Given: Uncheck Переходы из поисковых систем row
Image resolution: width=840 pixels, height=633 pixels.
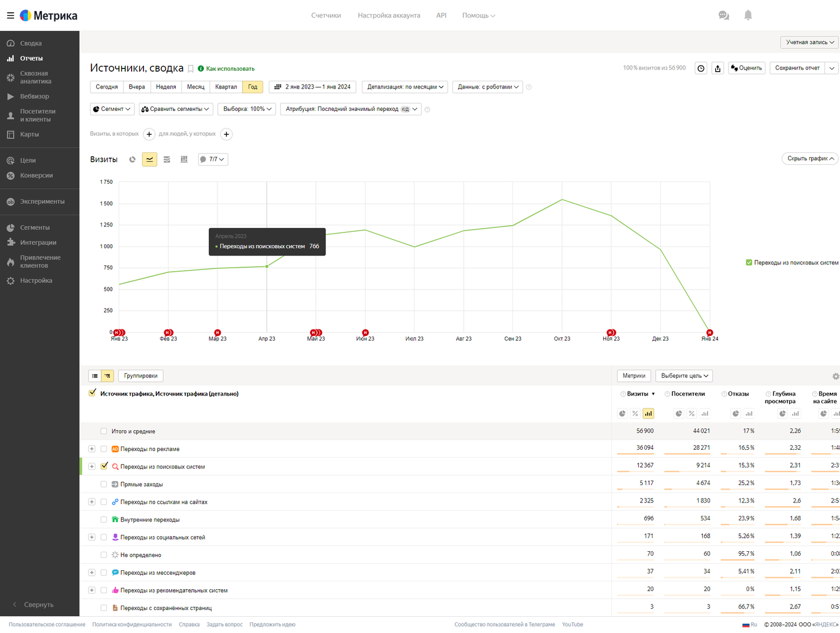Looking at the screenshot, I should (104, 466).
